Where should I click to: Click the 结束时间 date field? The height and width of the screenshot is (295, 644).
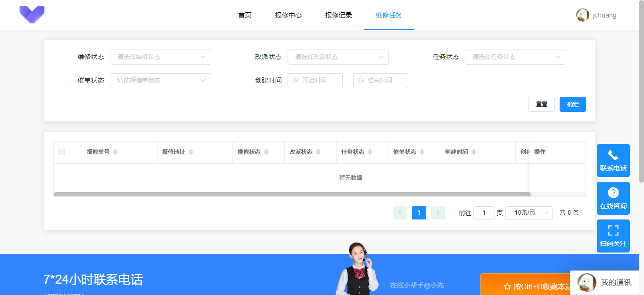(380, 81)
